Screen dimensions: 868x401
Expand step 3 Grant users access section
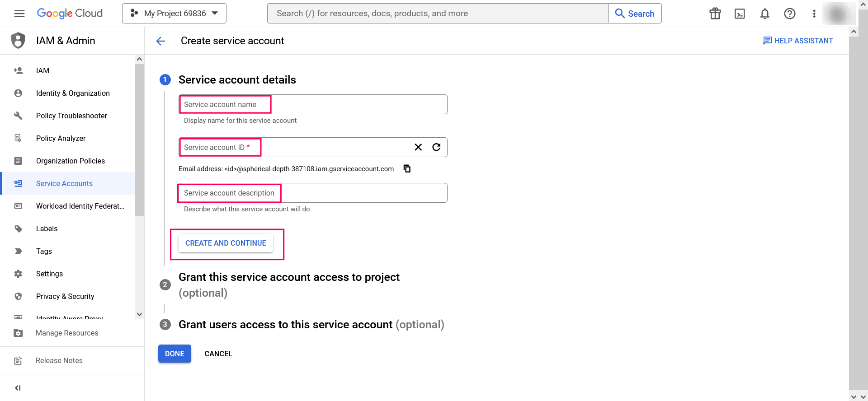(285, 325)
